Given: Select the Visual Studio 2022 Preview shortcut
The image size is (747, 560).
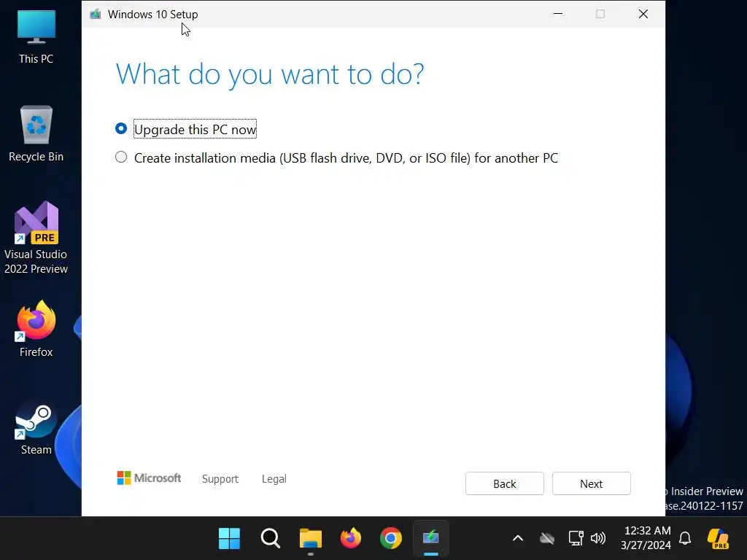Looking at the screenshot, I should pyautogui.click(x=36, y=238).
